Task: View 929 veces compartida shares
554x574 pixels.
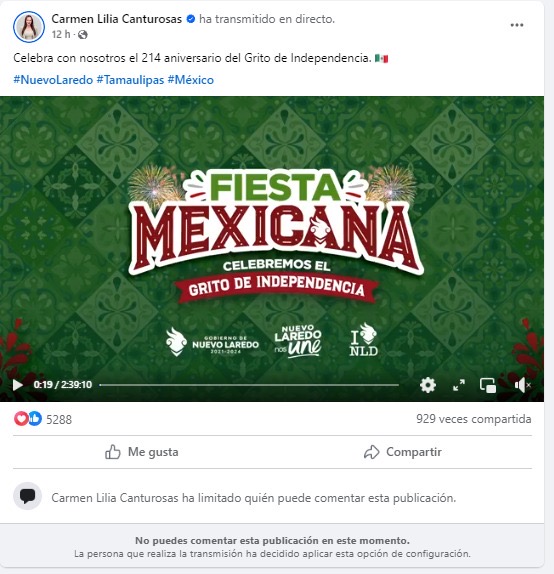Action: coord(473,419)
